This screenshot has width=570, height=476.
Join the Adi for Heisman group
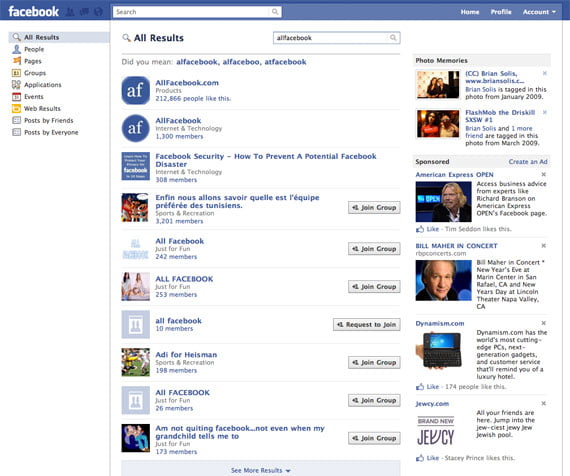click(x=374, y=363)
